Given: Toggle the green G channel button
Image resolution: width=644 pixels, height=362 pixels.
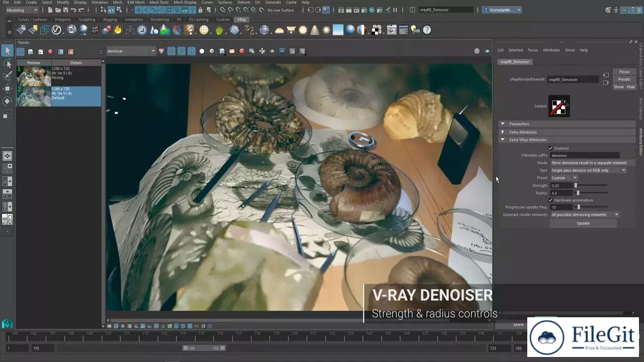Looking at the screenshot, I should point(182,51).
